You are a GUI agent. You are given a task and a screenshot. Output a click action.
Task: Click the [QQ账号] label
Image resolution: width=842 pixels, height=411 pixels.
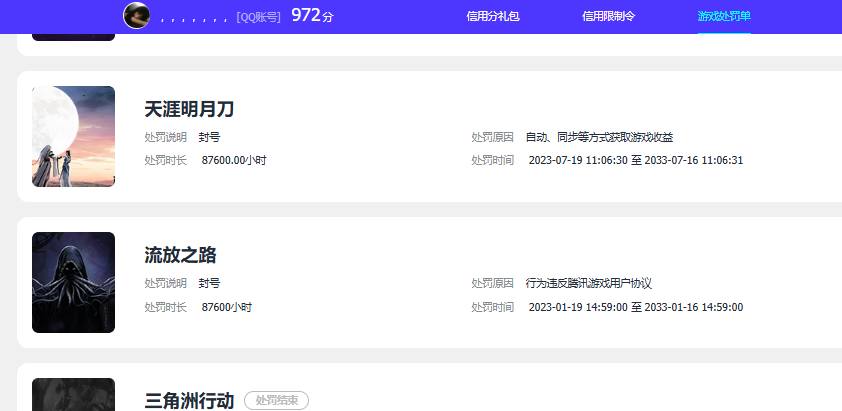click(258, 17)
